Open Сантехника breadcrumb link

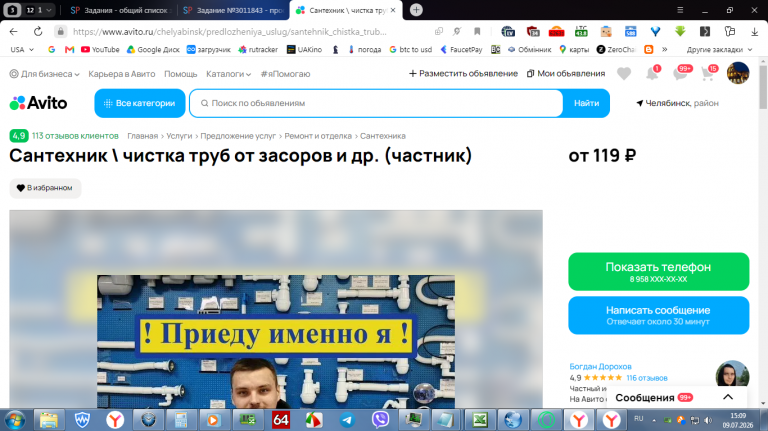point(383,136)
